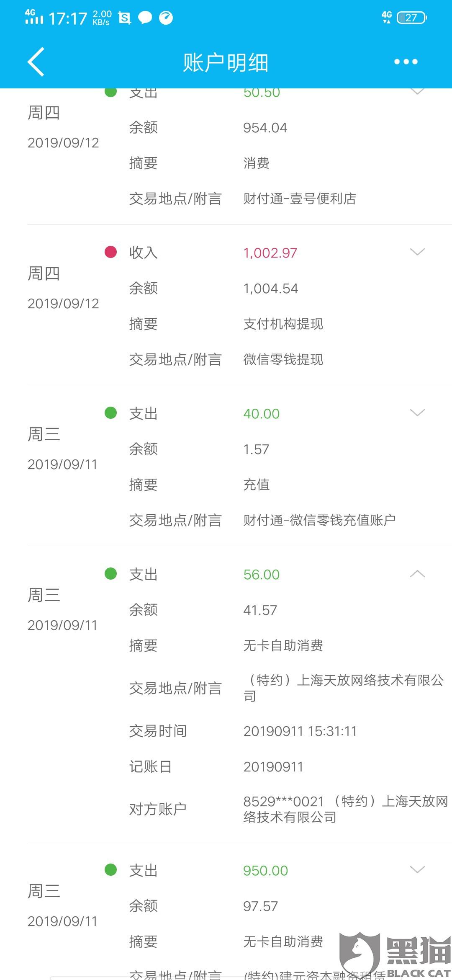
Task: Expand the 50.50 convenience store transaction
Action: pos(417,91)
